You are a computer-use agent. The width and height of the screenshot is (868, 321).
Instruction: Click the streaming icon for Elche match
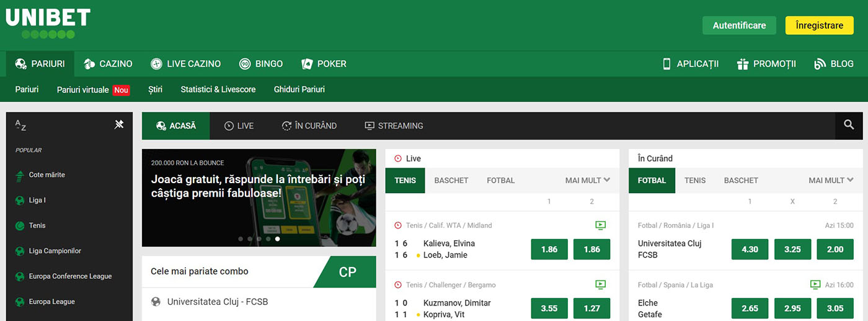815,285
